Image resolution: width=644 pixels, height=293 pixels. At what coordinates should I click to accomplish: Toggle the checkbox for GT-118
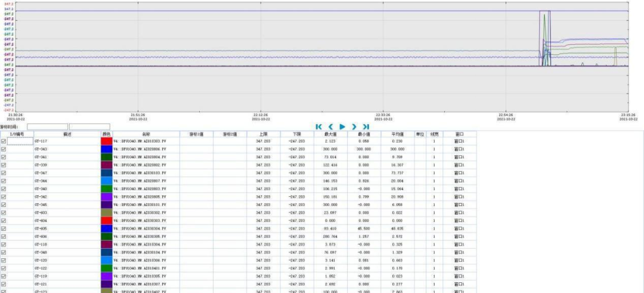pyautogui.click(x=4, y=245)
